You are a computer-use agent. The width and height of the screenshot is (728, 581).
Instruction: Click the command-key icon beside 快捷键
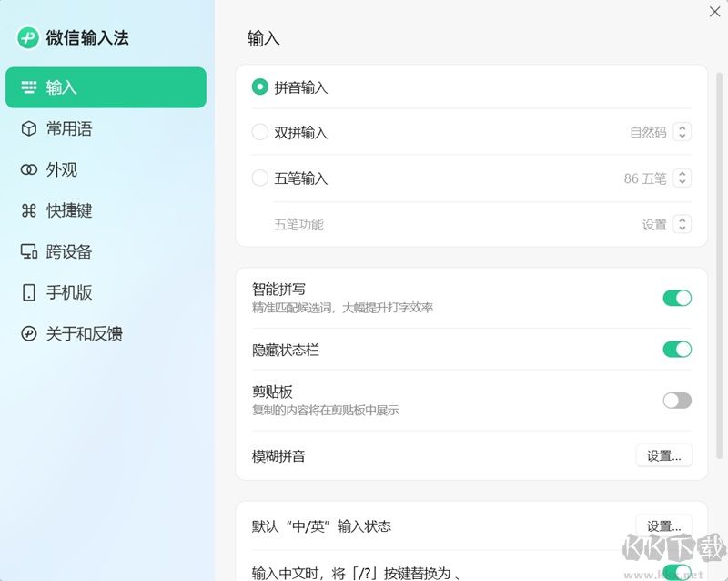(x=29, y=210)
